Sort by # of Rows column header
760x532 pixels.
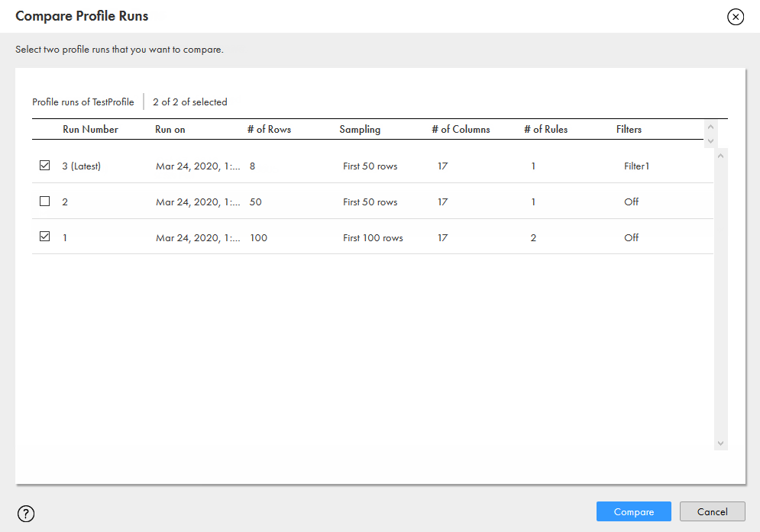[269, 129]
